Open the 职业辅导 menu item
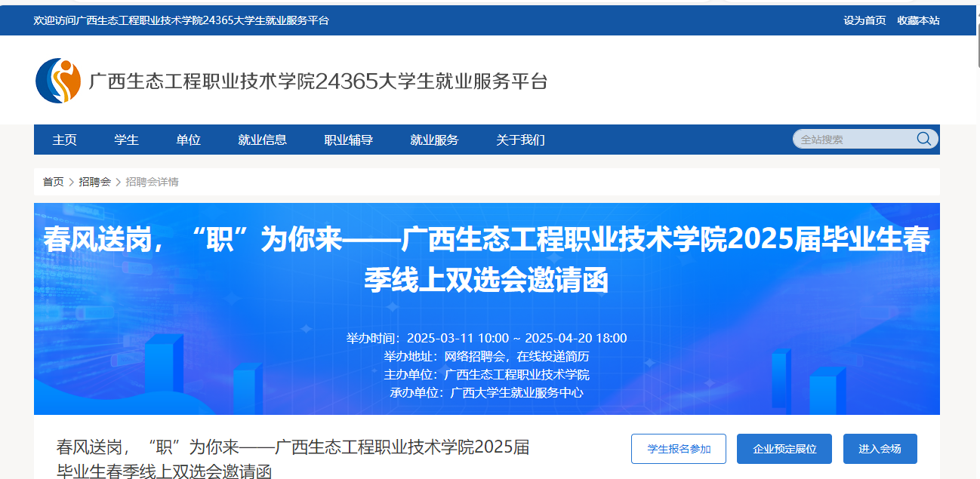Image resolution: width=980 pixels, height=479 pixels. point(349,140)
